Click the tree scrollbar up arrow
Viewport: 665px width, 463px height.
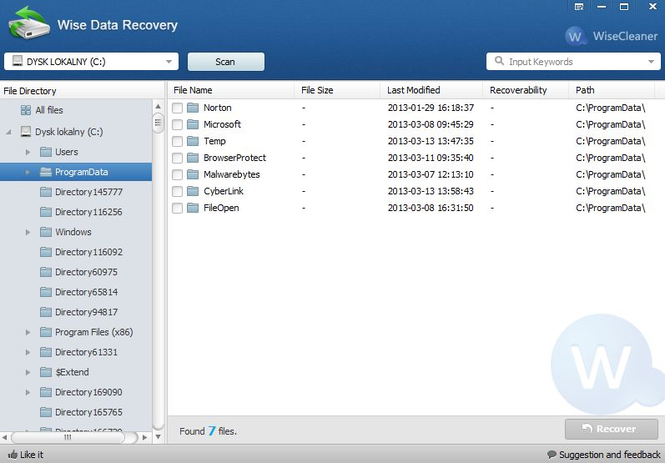tap(158, 106)
